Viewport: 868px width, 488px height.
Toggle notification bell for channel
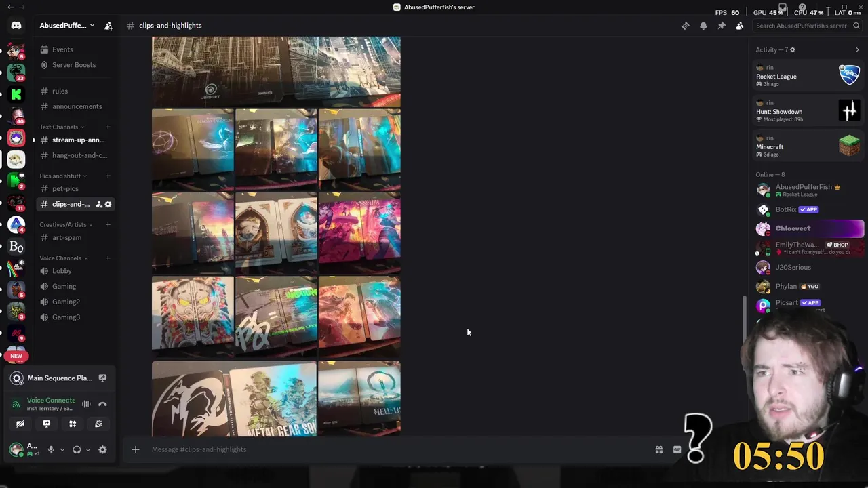[x=703, y=26]
